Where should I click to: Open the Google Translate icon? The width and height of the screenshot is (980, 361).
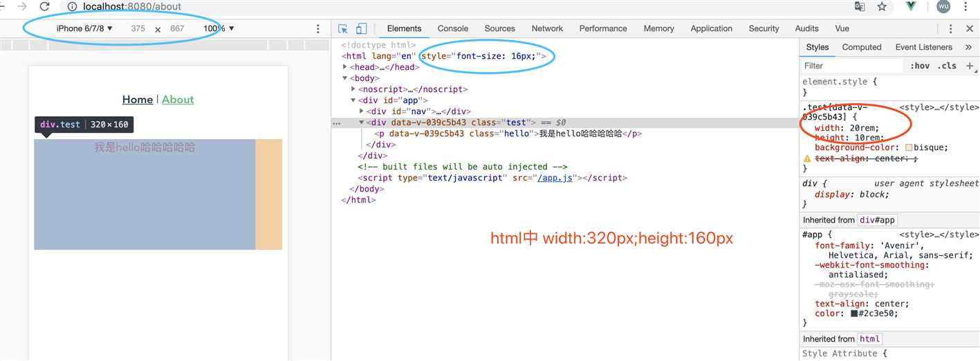point(860,6)
